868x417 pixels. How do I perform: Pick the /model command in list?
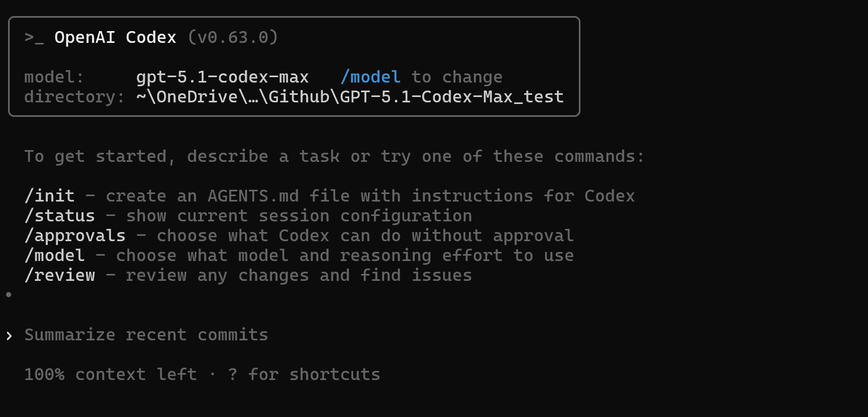tap(55, 256)
